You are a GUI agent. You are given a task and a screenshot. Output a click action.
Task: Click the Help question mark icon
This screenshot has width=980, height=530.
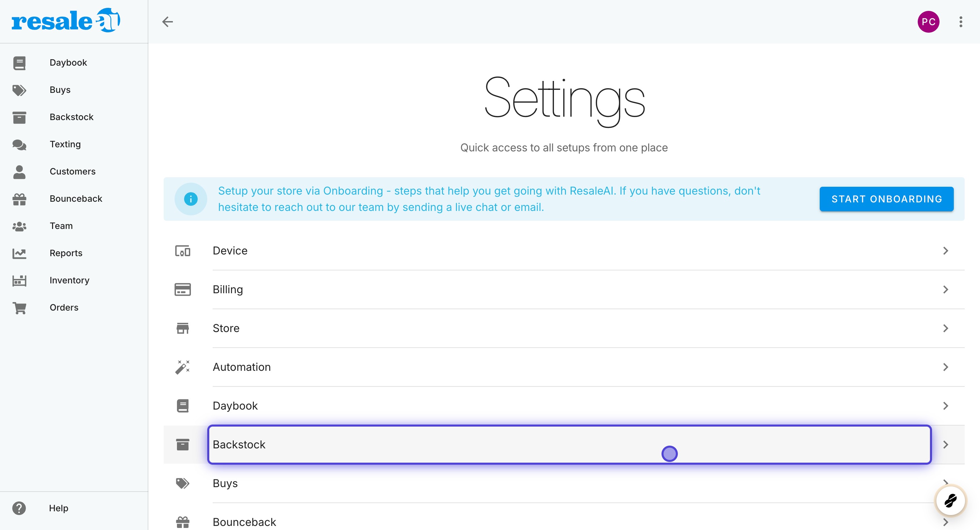(19, 508)
